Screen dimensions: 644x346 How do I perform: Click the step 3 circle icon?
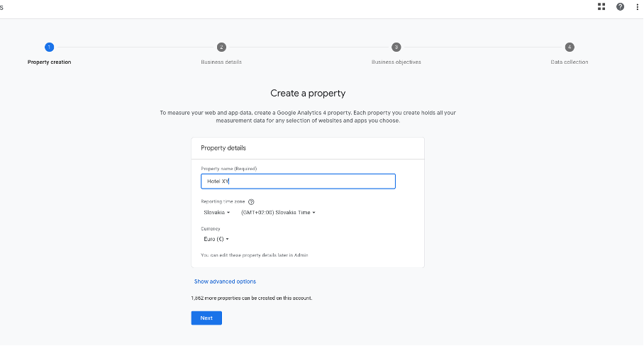pyautogui.click(x=396, y=48)
